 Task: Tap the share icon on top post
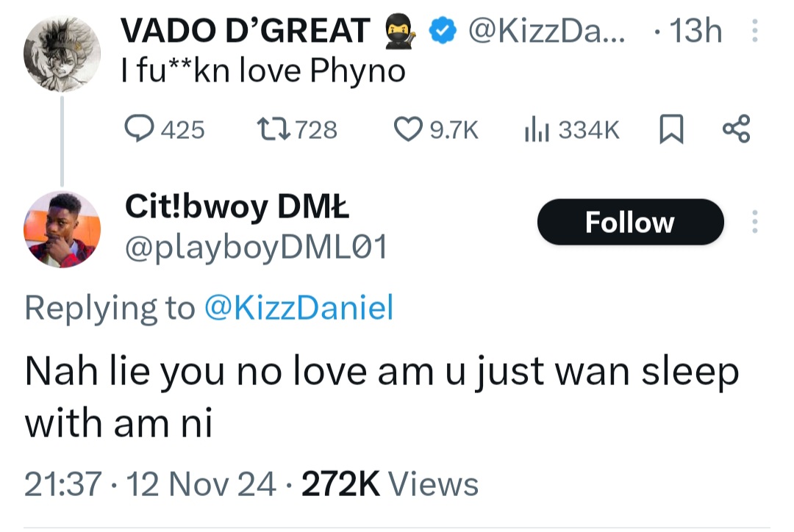click(x=736, y=130)
